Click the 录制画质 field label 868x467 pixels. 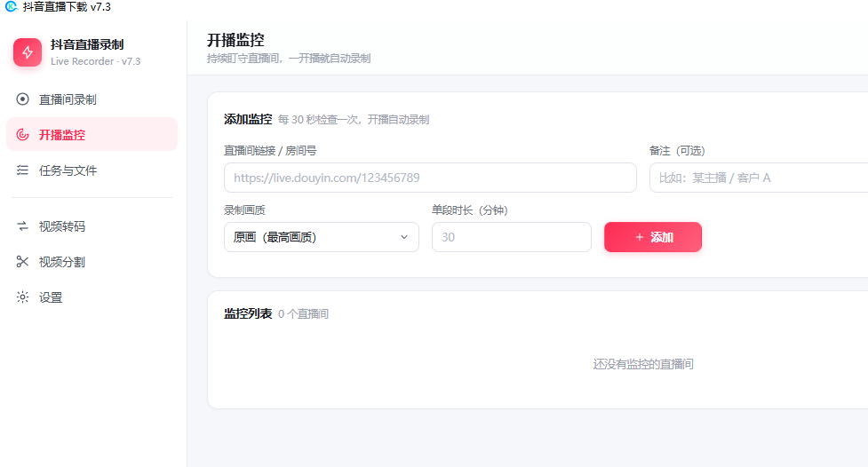[x=244, y=210]
